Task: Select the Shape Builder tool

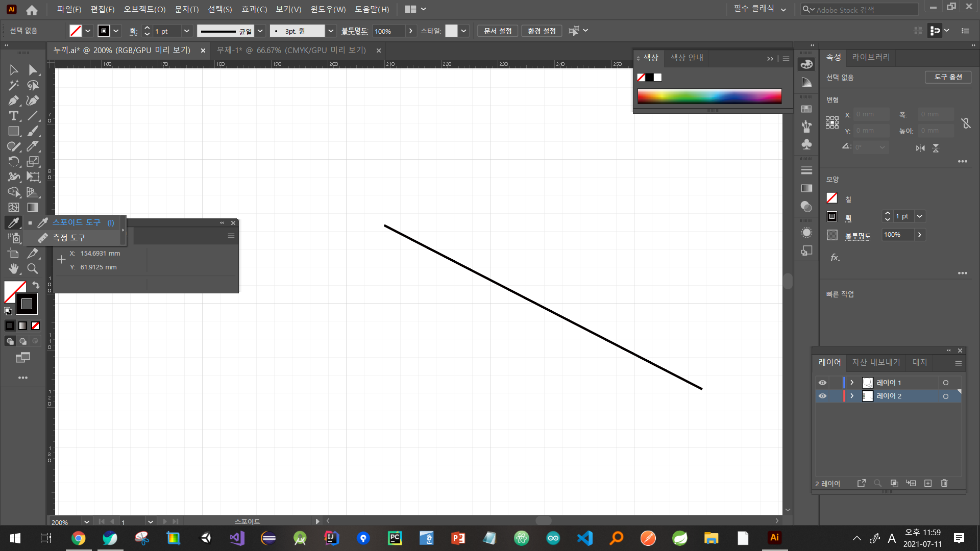Action: click(x=14, y=192)
